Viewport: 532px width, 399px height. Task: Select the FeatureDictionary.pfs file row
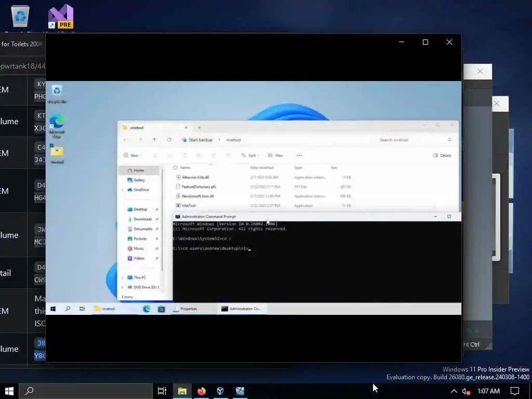pos(264,187)
